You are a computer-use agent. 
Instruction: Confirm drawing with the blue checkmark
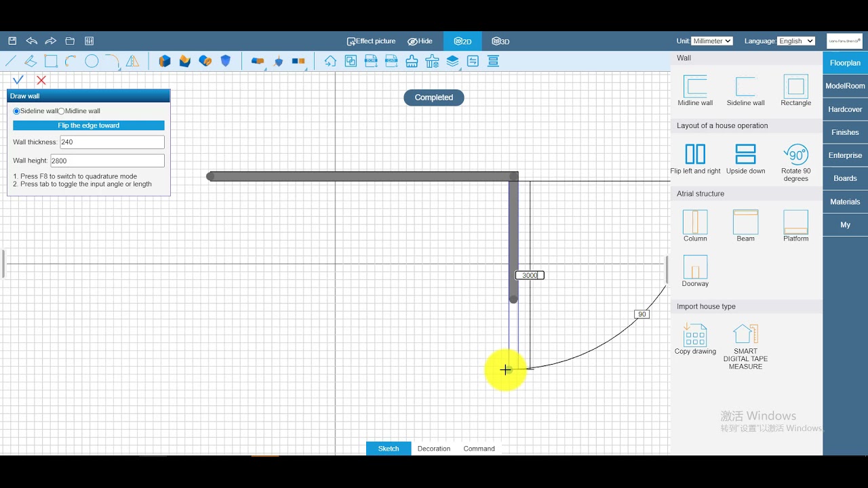point(18,80)
